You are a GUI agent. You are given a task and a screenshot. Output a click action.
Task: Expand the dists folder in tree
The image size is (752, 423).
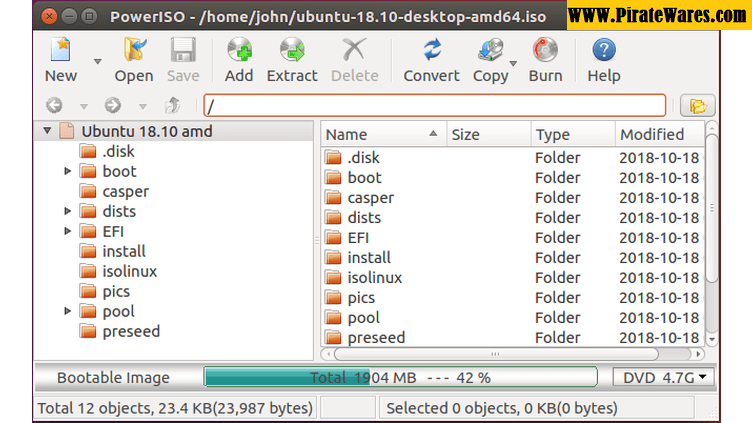click(68, 211)
